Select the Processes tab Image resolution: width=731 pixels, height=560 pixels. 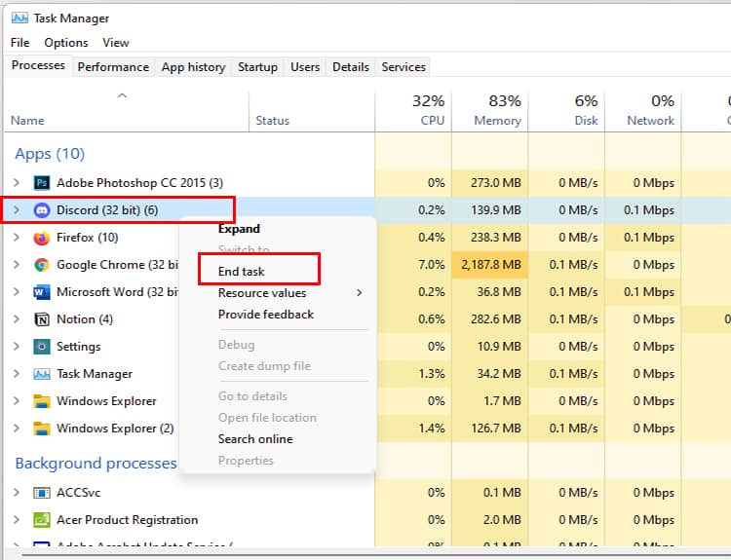click(38, 65)
